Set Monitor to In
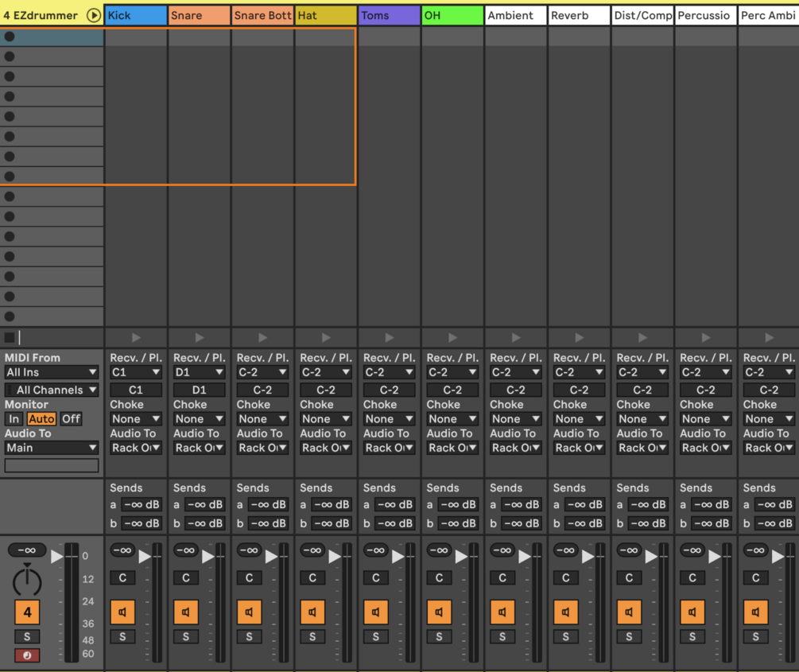The width and height of the screenshot is (799, 672). (14, 419)
